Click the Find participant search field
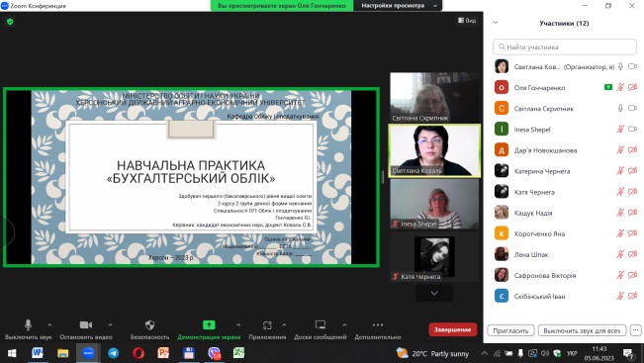 pos(564,46)
